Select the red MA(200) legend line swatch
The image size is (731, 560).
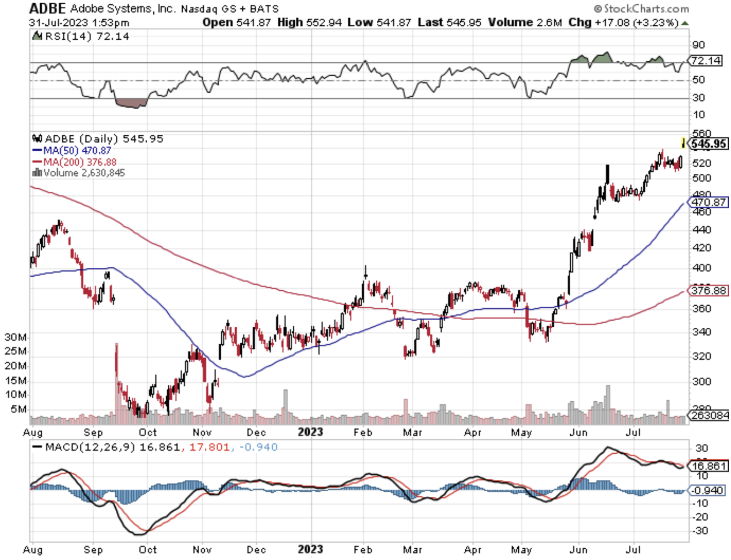(37, 162)
